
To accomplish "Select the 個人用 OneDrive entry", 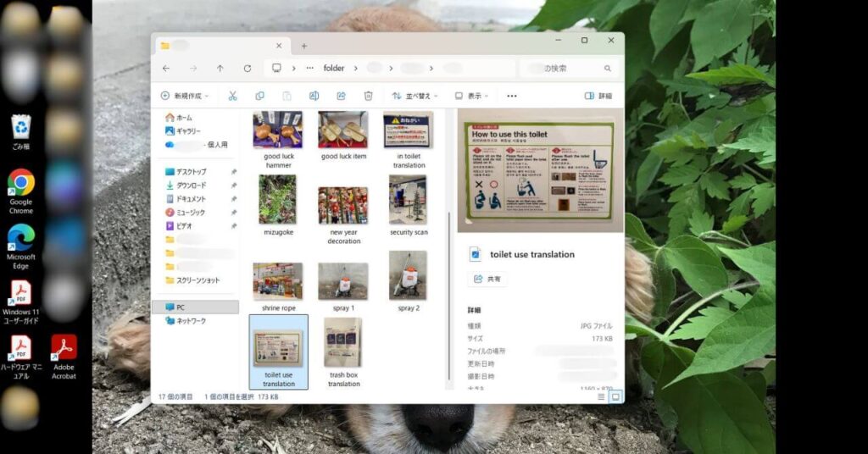I will [197, 145].
